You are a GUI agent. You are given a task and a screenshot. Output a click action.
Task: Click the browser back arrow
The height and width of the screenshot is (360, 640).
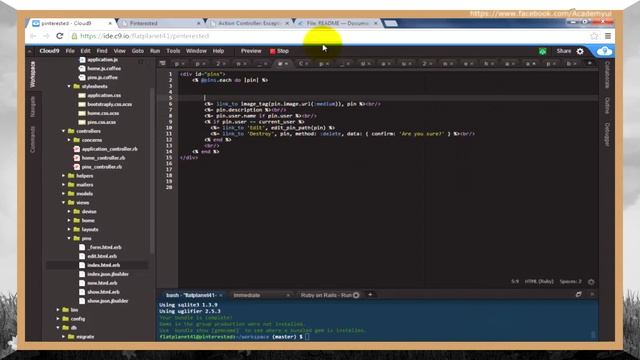(33, 36)
